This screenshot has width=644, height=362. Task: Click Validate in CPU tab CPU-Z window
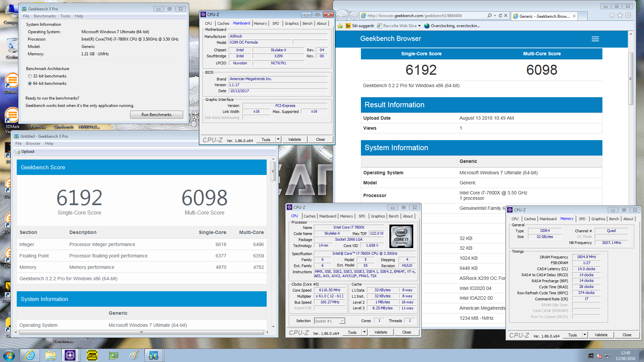pyautogui.click(x=381, y=332)
